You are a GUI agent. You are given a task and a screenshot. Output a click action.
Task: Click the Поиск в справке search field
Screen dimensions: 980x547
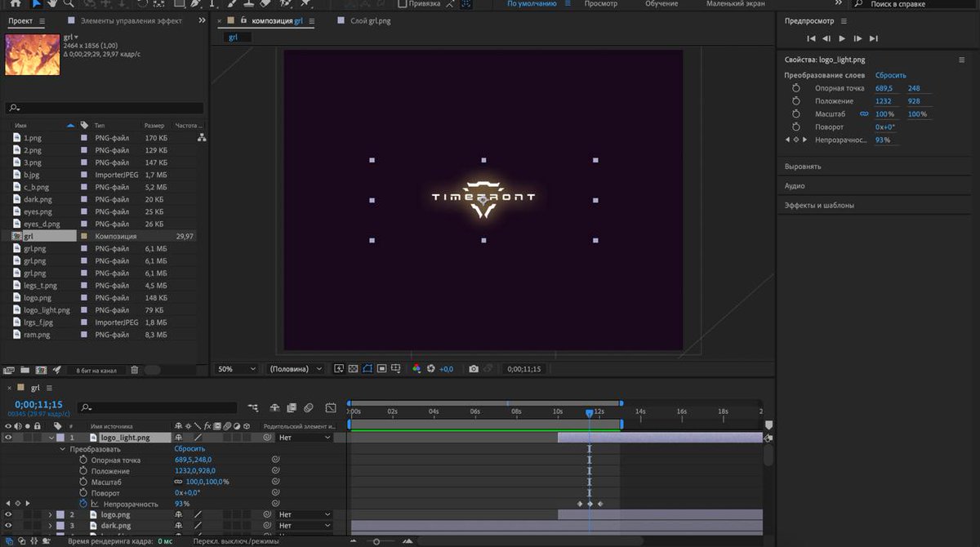pos(915,3)
